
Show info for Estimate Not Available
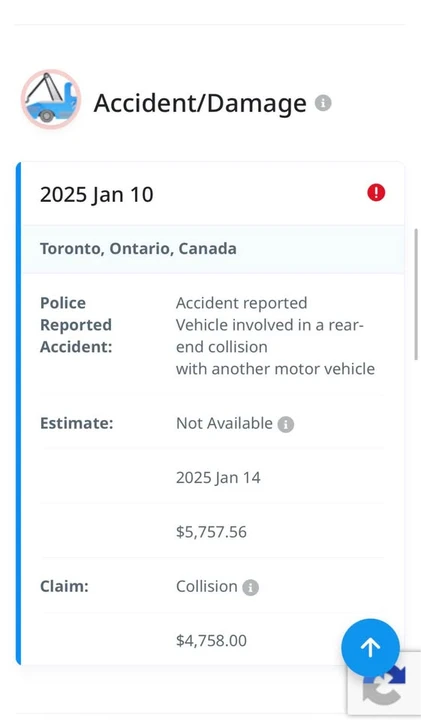[x=286, y=424]
